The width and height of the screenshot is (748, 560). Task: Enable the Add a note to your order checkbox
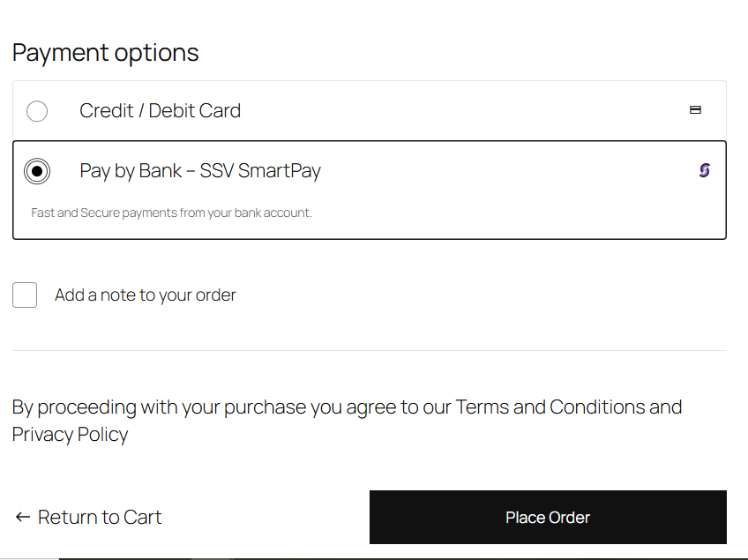point(24,295)
